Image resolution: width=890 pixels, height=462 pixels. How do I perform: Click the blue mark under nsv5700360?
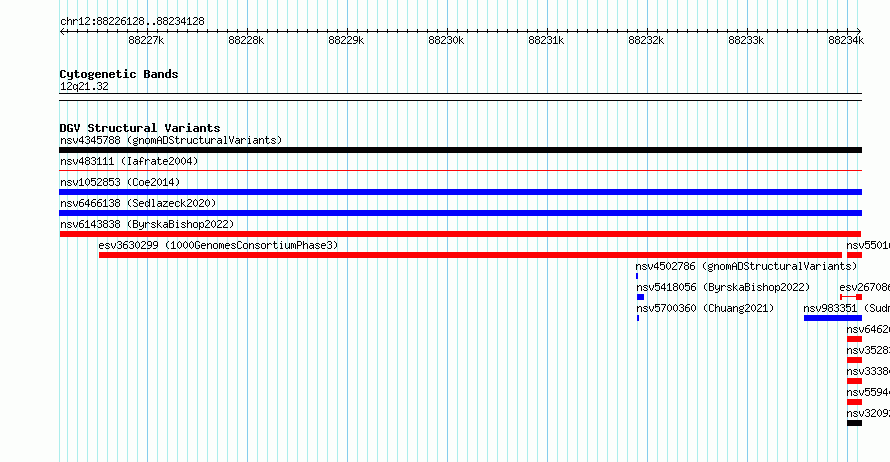pyautogui.click(x=638, y=318)
